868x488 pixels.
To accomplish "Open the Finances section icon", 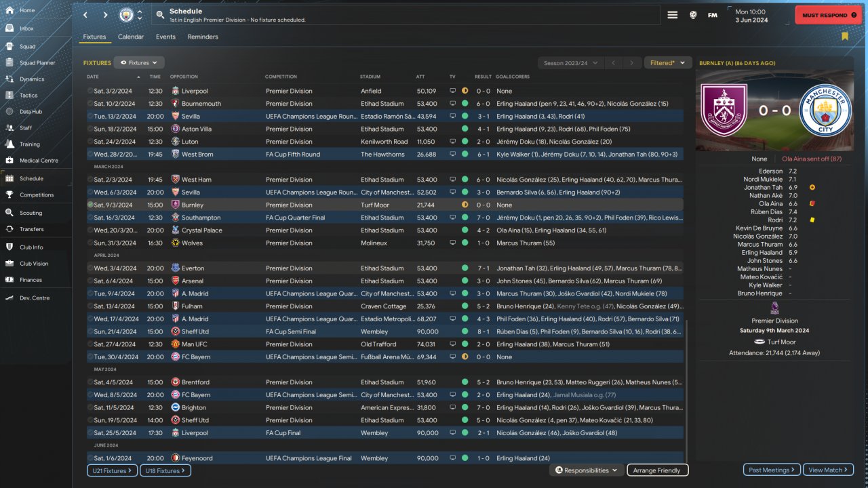I will 9,280.
